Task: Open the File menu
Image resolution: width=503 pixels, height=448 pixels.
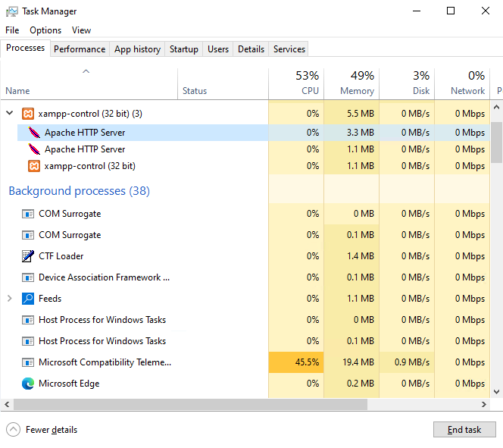Action: [x=12, y=30]
